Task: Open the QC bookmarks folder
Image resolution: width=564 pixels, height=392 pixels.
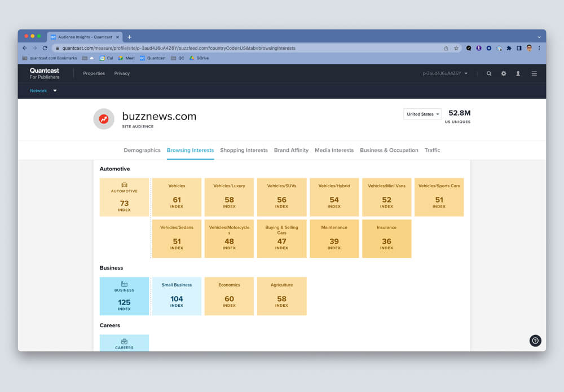Action: pyautogui.click(x=178, y=58)
